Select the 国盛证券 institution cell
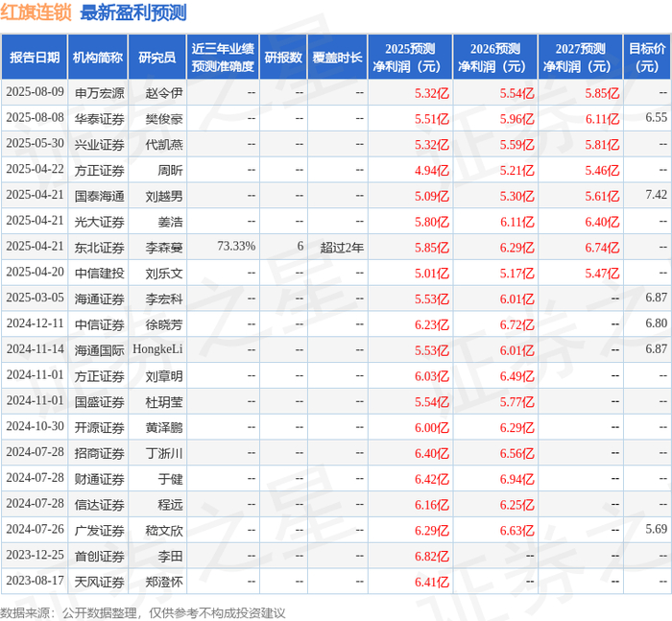 coord(100,401)
